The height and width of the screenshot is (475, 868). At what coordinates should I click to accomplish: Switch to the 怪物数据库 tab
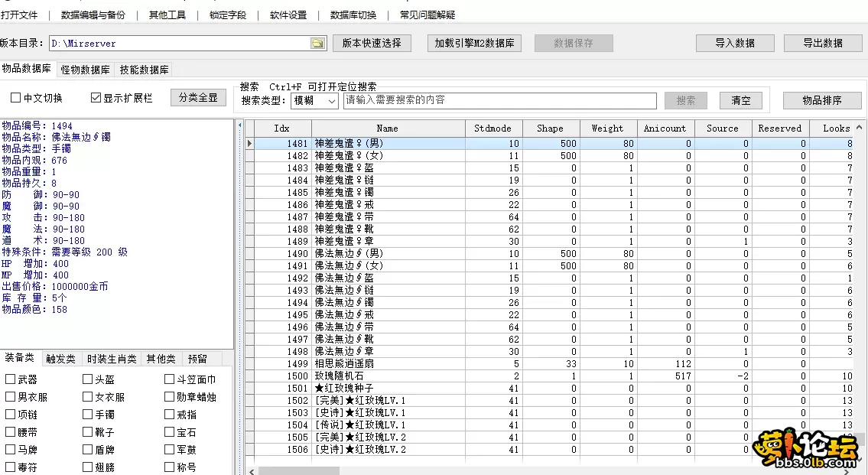point(85,69)
